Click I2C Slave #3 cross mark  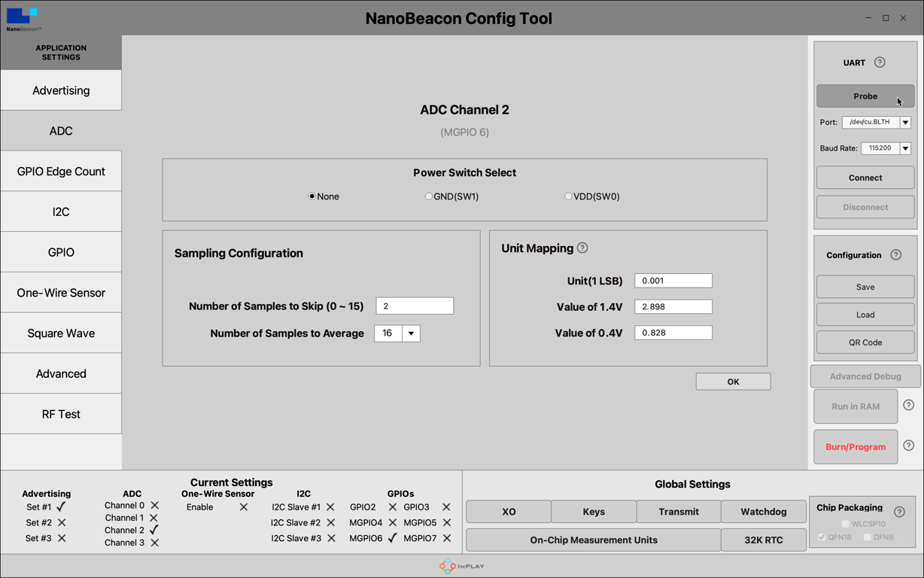(331, 538)
